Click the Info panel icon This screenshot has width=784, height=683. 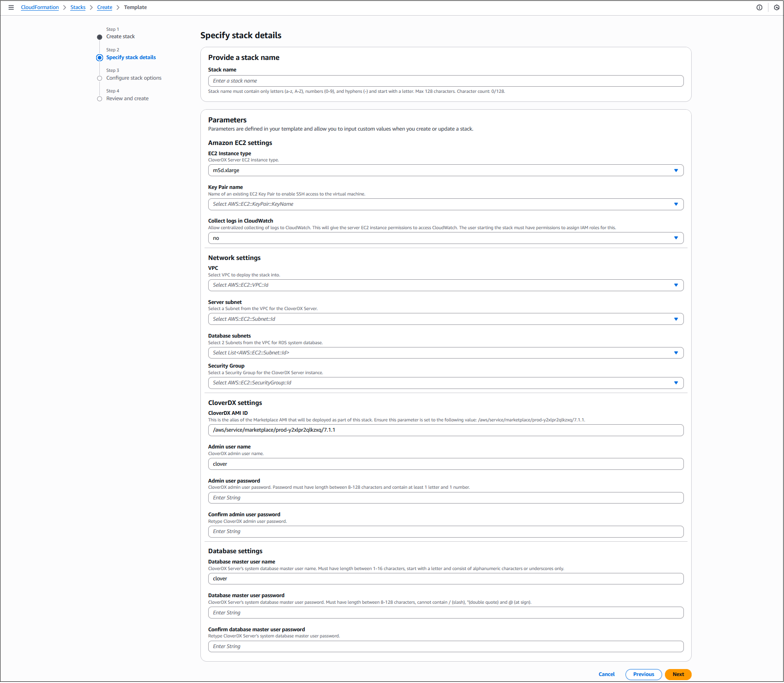click(x=759, y=7)
